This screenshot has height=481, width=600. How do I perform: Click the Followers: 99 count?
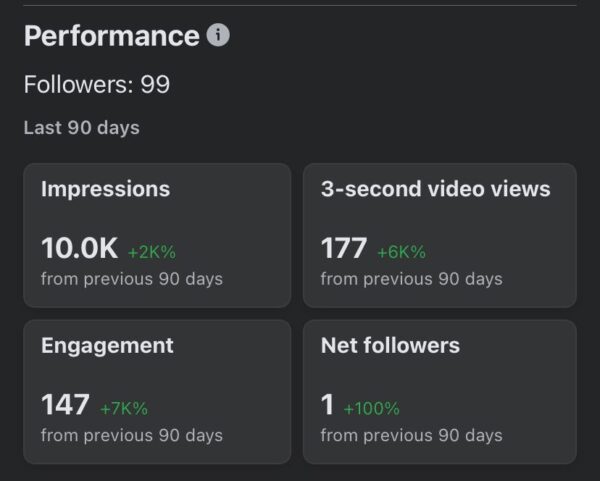tap(97, 85)
